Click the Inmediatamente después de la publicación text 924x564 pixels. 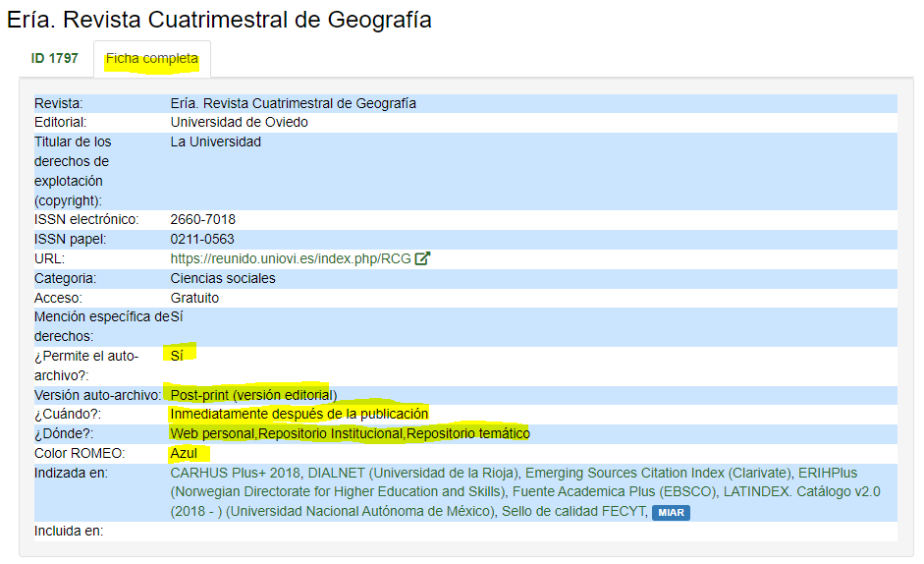point(299,415)
